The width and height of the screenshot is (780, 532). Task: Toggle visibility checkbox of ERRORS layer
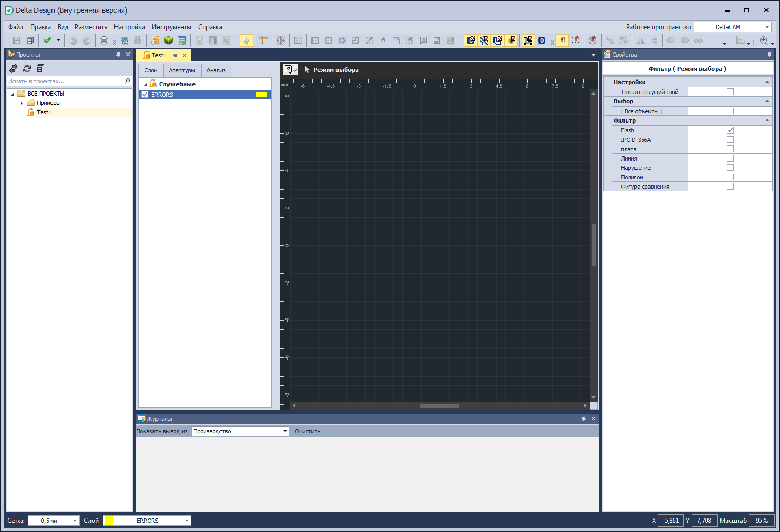[x=145, y=95]
